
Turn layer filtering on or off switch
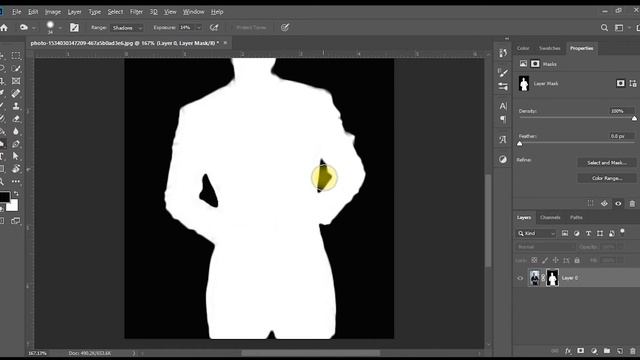pyautogui.click(x=622, y=232)
